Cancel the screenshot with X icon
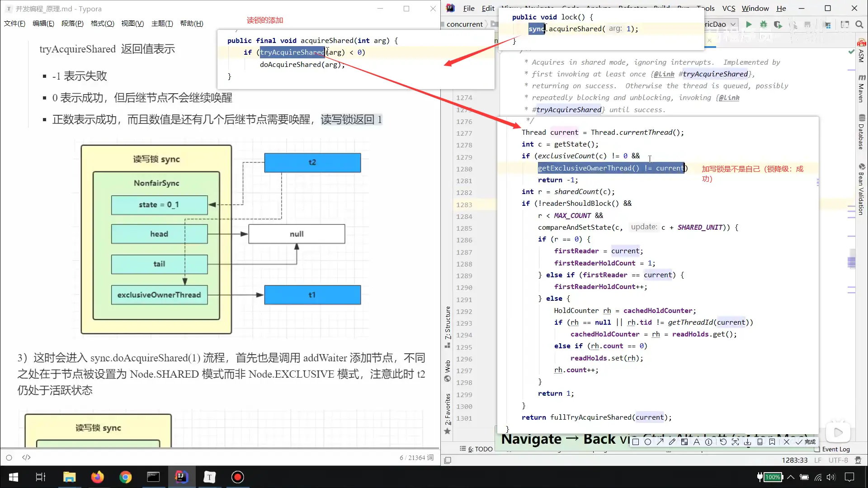Screen dimensions: 868x488 (x=787, y=442)
